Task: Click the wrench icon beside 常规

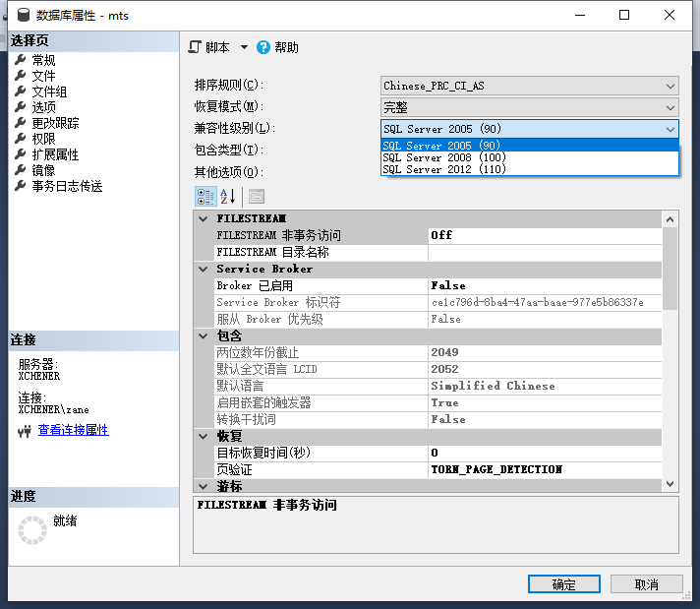Action: coord(20,59)
